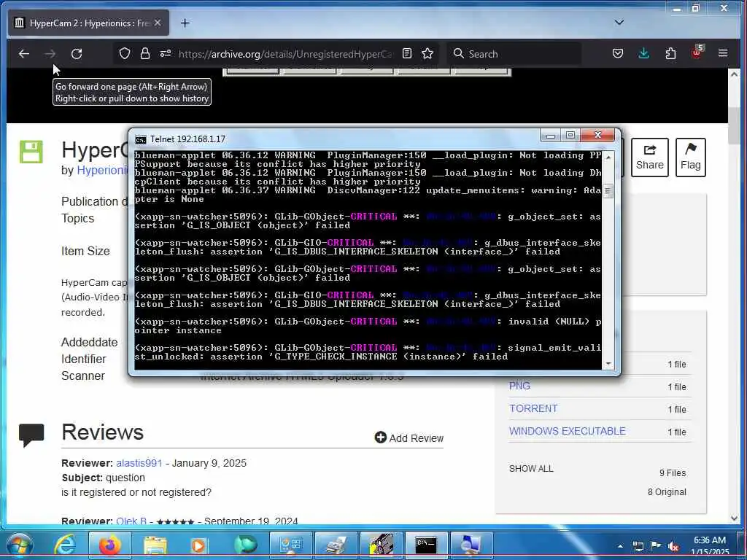Click the Reviews speech bubble icon

pyautogui.click(x=31, y=435)
